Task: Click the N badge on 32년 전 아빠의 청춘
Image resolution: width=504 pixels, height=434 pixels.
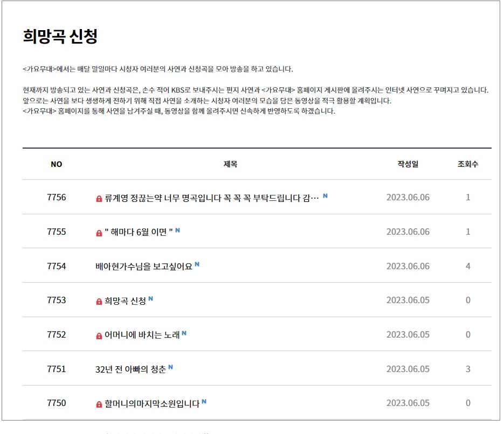Action: click(170, 366)
